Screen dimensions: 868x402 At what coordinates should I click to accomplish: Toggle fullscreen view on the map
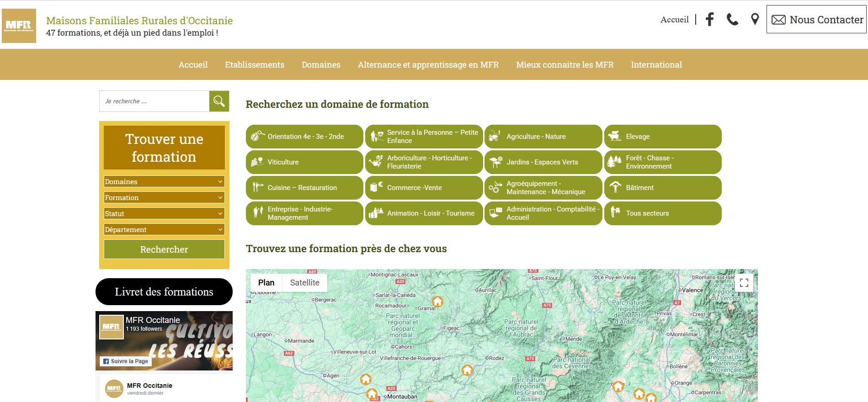click(x=744, y=283)
